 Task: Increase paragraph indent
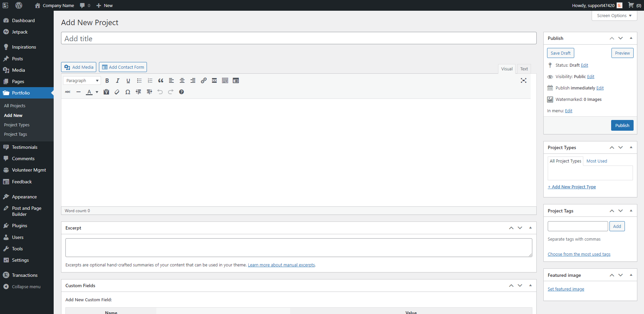click(x=149, y=92)
